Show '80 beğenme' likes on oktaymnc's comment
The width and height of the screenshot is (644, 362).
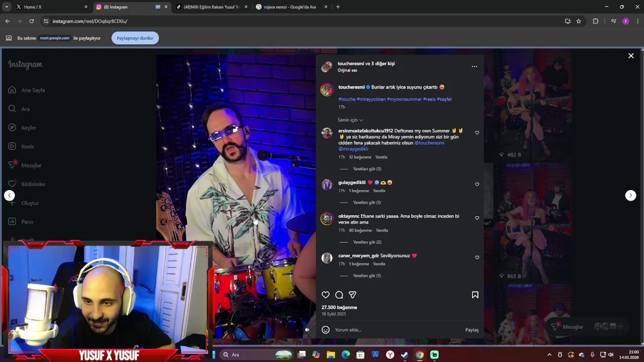(360, 230)
